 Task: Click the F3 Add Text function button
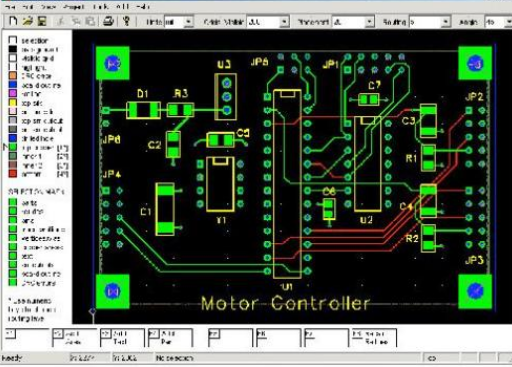pyautogui.click(x=123, y=338)
